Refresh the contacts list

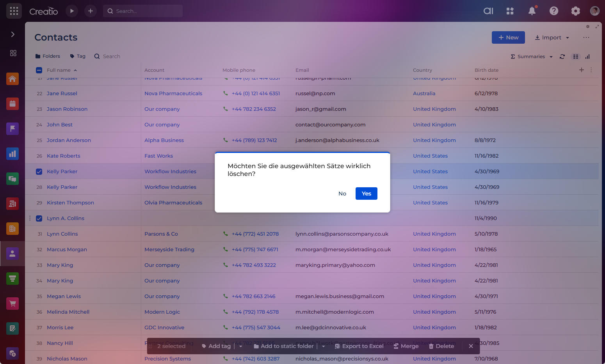pos(562,57)
